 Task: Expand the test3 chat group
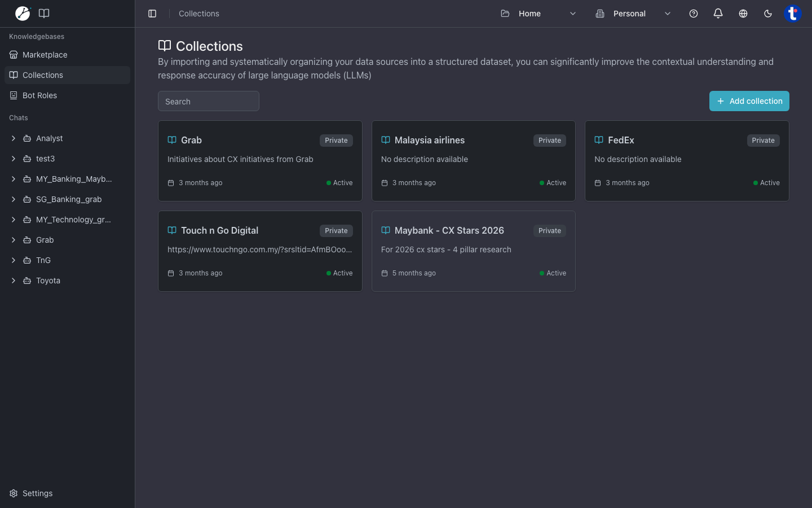point(14,159)
